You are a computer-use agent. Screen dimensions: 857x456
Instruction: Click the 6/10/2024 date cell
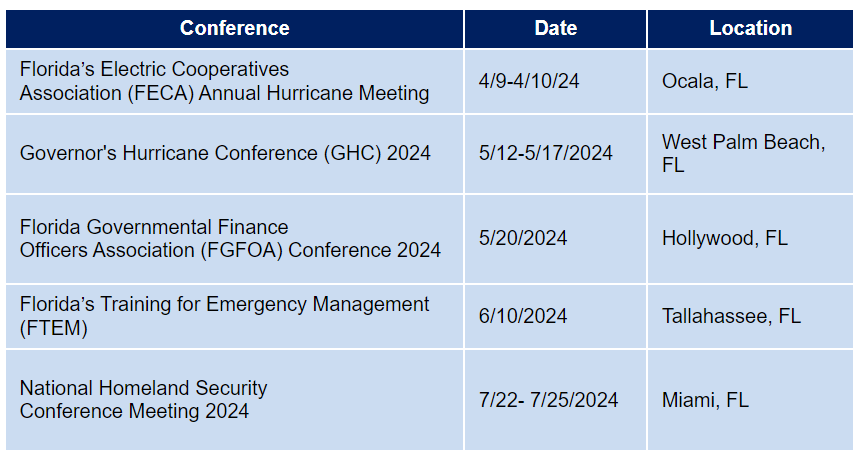[523, 316]
